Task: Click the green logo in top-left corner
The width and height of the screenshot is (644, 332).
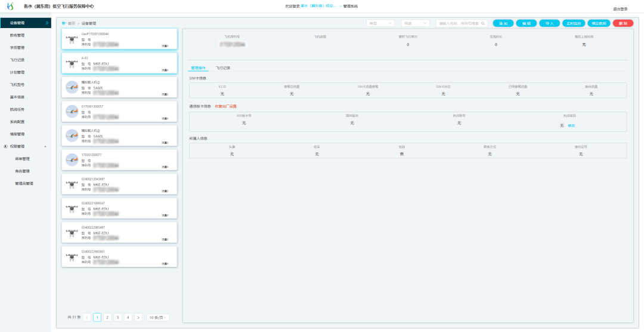Action: click(10, 6)
